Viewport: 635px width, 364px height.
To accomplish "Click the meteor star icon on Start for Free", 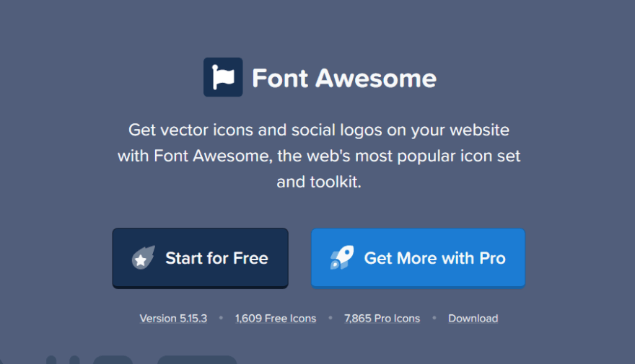I will click(144, 257).
